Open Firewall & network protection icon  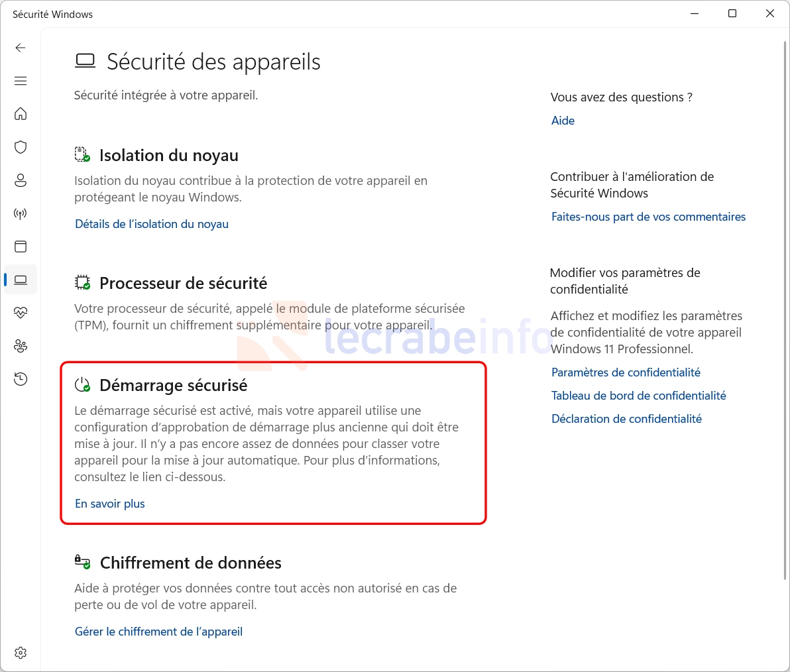click(x=20, y=213)
